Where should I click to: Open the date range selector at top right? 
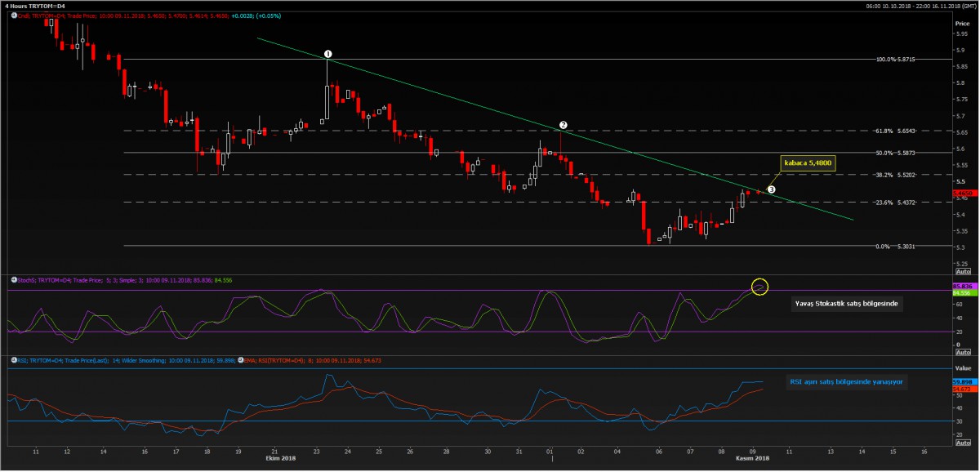point(920,6)
